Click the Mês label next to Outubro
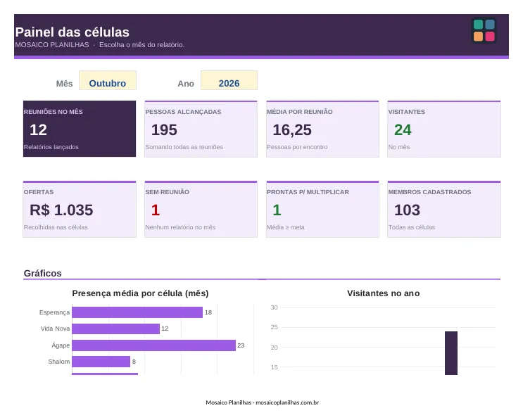This screenshot has width=523, height=420. [x=64, y=84]
